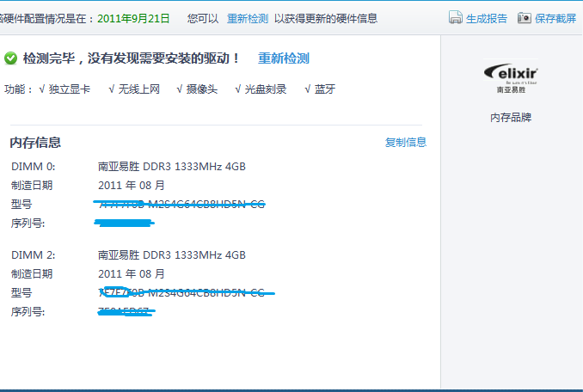
Task: Open the 保存截屏 link
Action: pyautogui.click(x=555, y=19)
